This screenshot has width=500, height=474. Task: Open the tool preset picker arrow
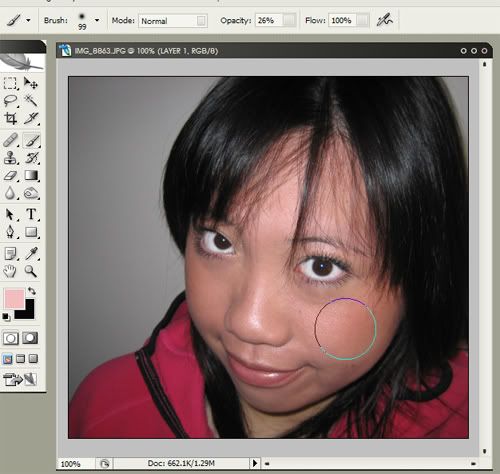click(28, 20)
